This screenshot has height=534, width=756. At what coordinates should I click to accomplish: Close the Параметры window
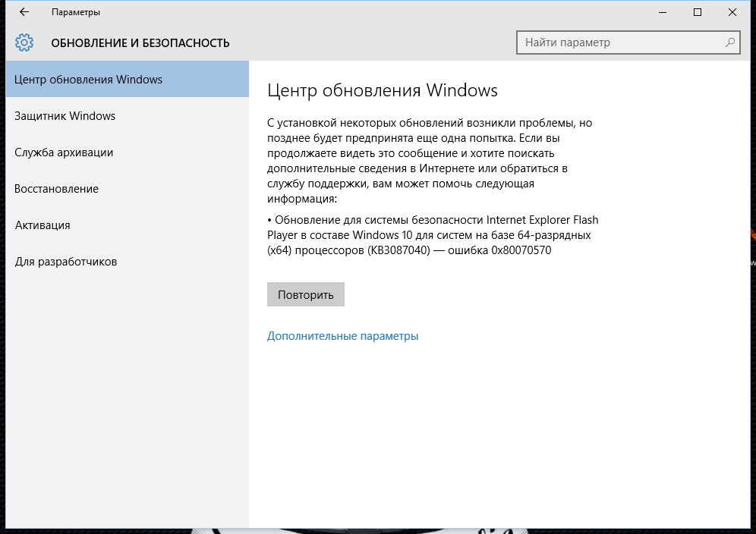(732, 12)
